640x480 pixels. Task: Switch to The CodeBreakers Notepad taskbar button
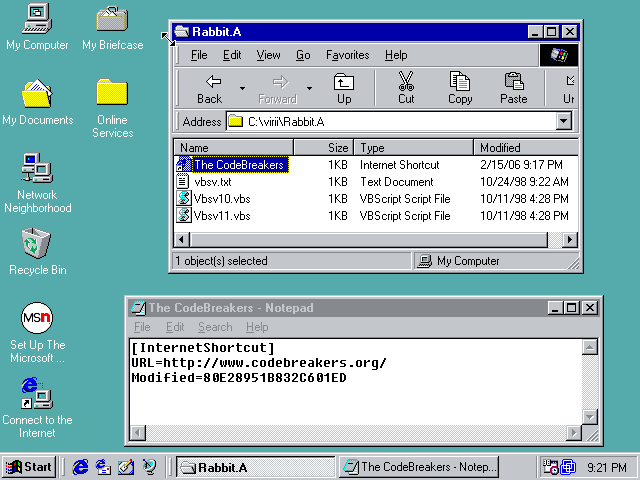pyautogui.click(x=419, y=467)
